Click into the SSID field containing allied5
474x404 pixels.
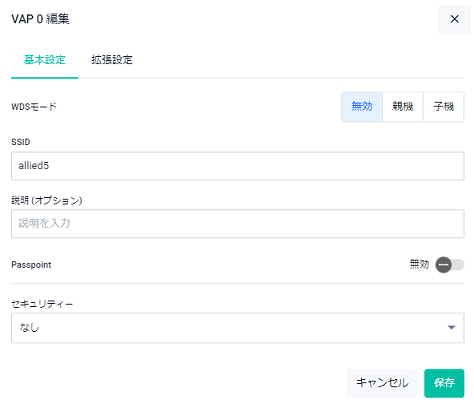tap(238, 166)
